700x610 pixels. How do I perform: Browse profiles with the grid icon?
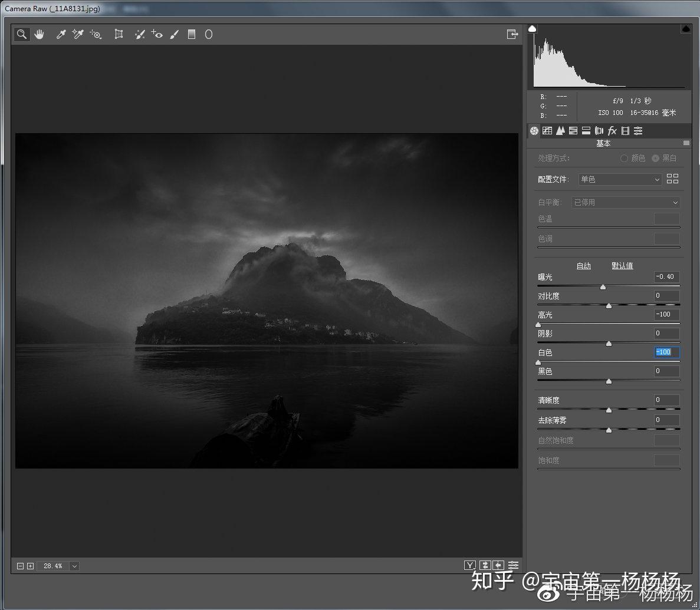[672, 179]
